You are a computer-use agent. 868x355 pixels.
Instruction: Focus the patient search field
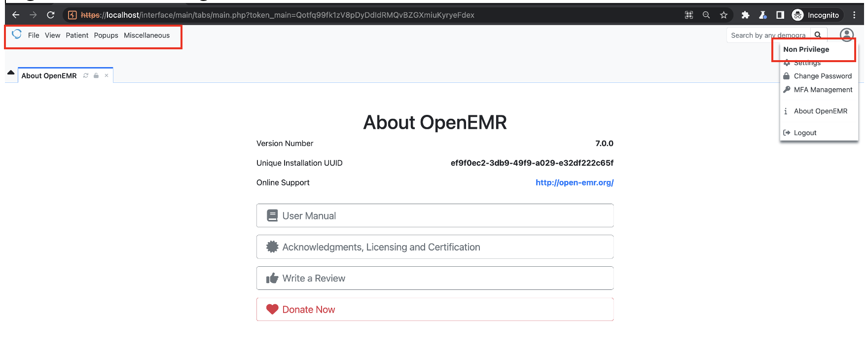pos(768,35)
